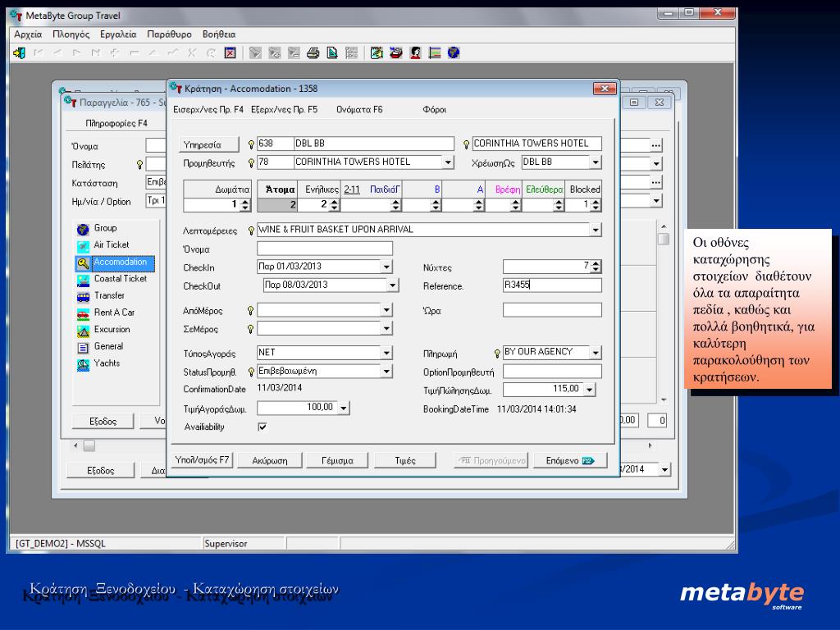840x630 pixels.
Task: Click the Υπολ/σμός F7 button
Action: 202,460
